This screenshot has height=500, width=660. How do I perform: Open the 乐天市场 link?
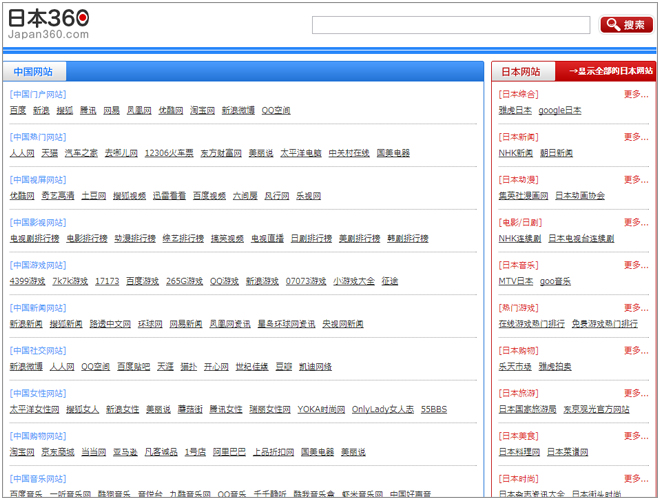515,367
